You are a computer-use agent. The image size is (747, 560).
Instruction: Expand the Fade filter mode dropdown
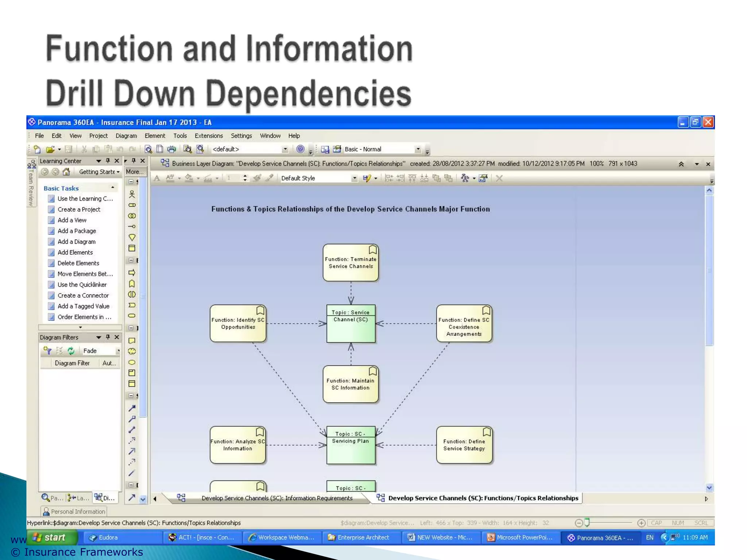pyautogui.click(x=118, y=351)
